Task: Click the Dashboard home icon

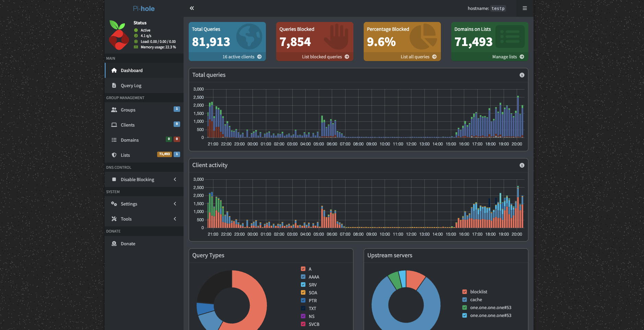Action: pyautogui.click(x=114, y=70)
